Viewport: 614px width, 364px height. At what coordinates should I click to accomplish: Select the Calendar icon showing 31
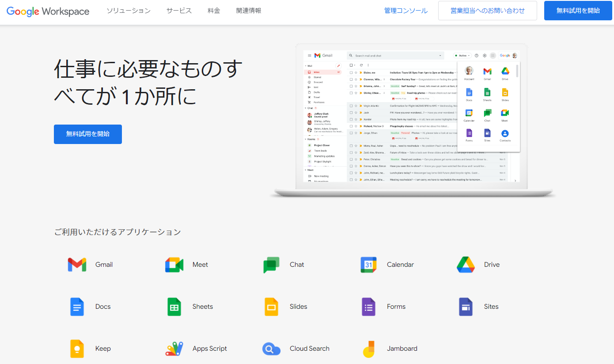point(368,264)
